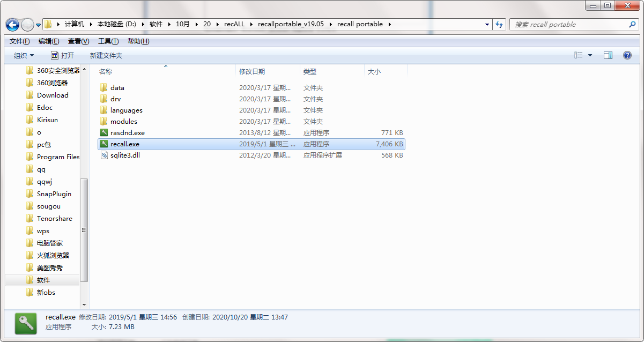Viewport: 644px width, 342px height.
Task: Select the languages folder icon
Action: click(x=104, y=110)
